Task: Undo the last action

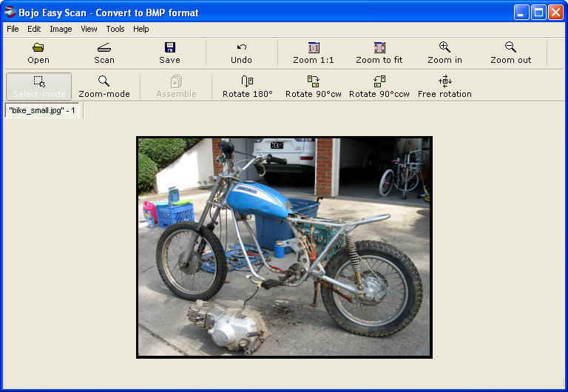Action: (241, 53)
